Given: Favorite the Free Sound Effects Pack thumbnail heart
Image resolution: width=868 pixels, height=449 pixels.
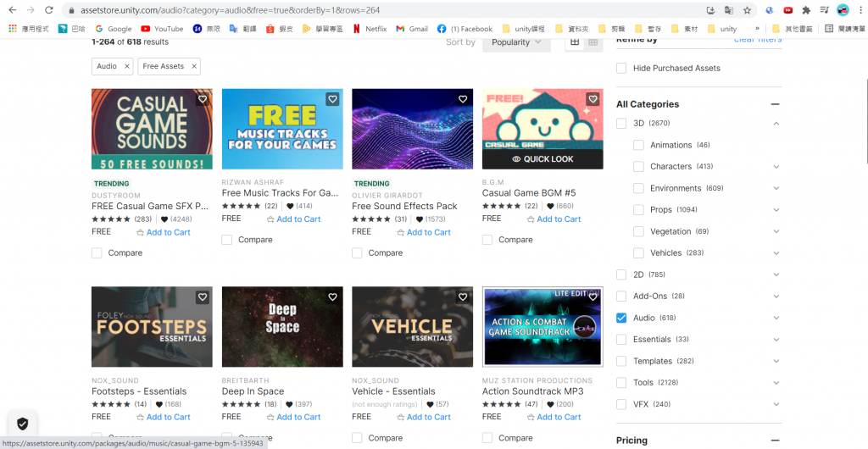Looking at the screenshot, I should pyautogui.click(x=463, y=99).
